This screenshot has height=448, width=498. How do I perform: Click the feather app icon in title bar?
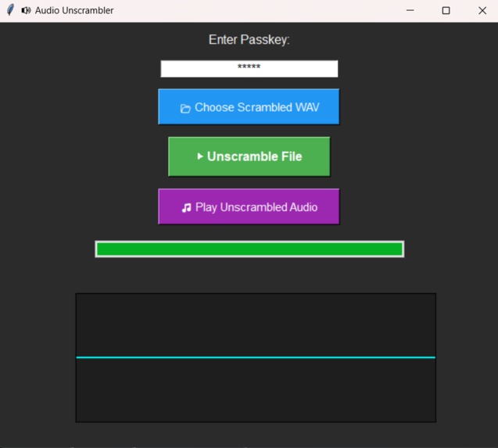pos(10,10)
